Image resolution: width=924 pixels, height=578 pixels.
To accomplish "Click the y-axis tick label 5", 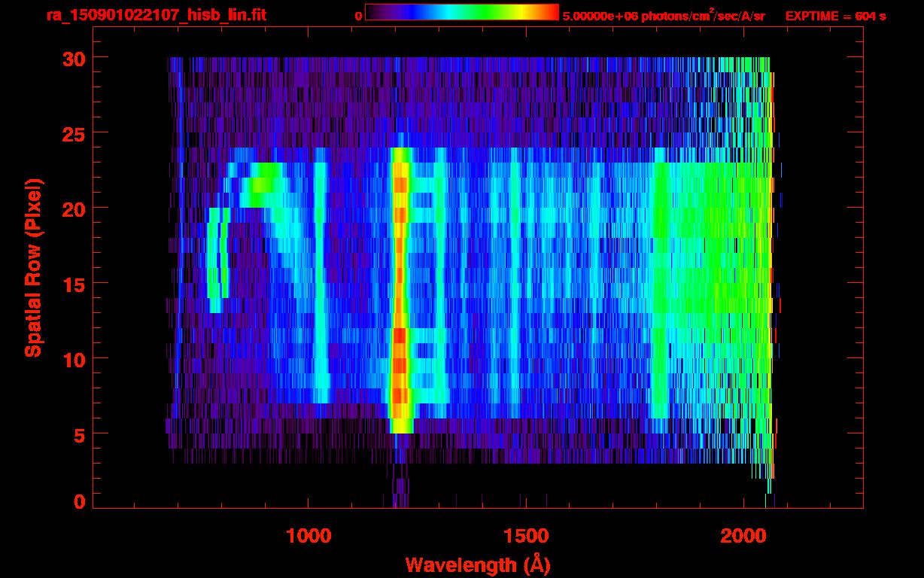I will pyautogui.click(x=78, y=434).
